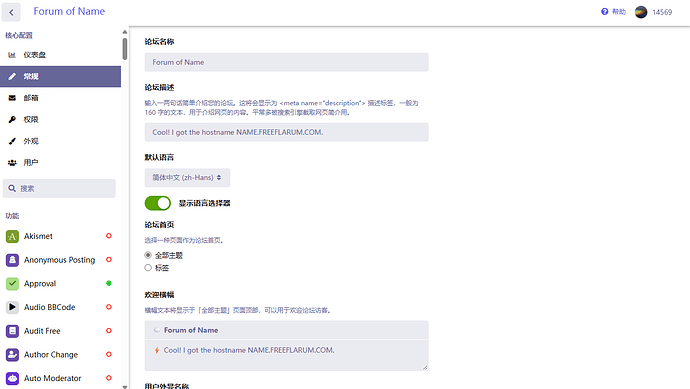Click Akismet disabled status dot
Screen dimensions: 690x389
109,236
